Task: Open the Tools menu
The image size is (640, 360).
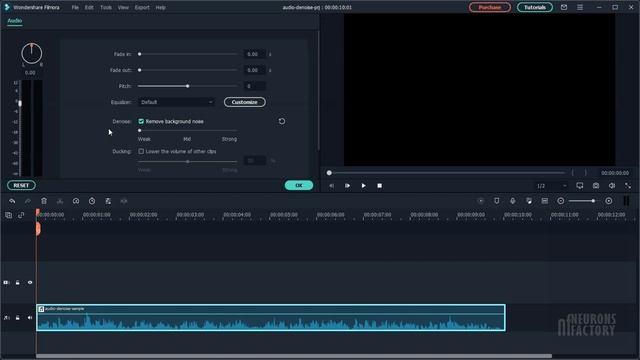Action: 106,7
